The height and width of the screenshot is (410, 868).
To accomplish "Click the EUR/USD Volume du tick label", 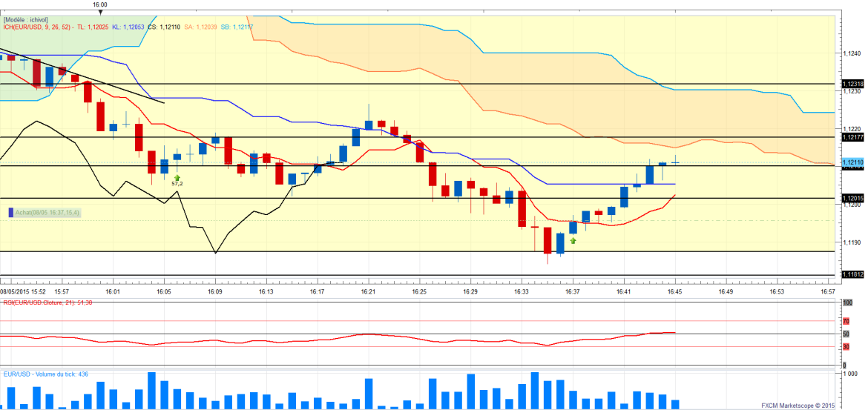I will [46, 374].
